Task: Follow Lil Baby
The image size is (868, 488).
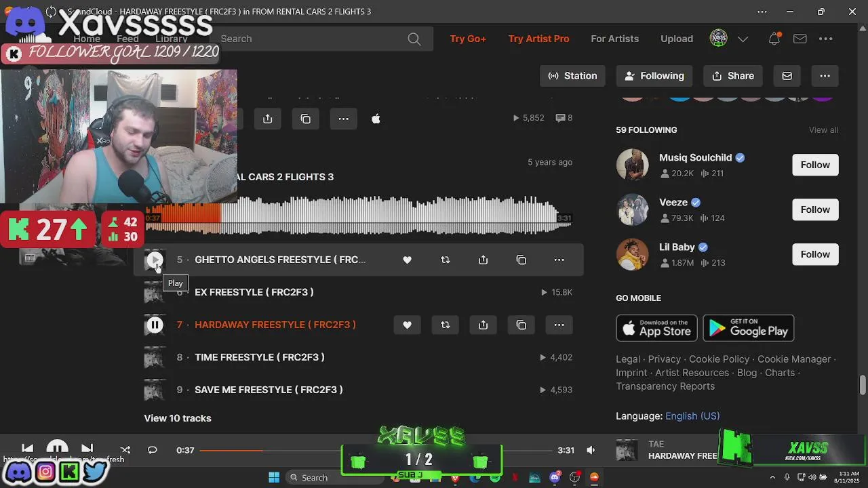Action: (x=815, y=254)
